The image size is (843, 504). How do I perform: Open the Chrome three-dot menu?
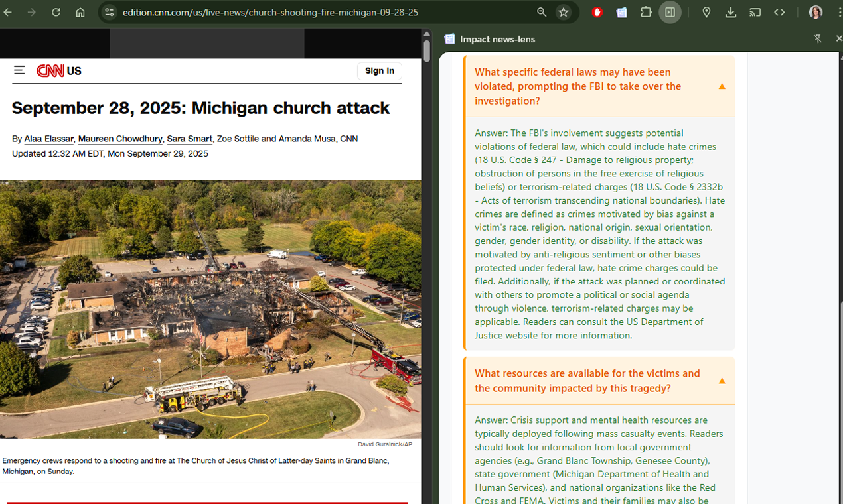point(839,12)
